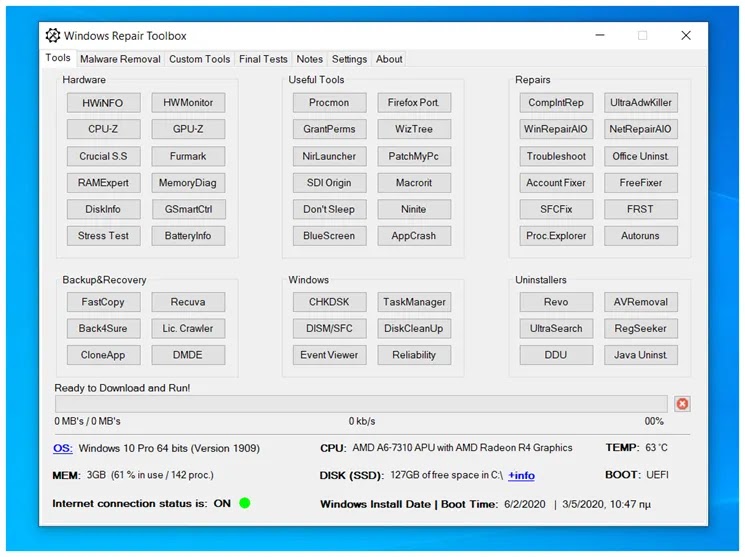Launch HWMonitor

pyautogui.click(x=188, y=103)
